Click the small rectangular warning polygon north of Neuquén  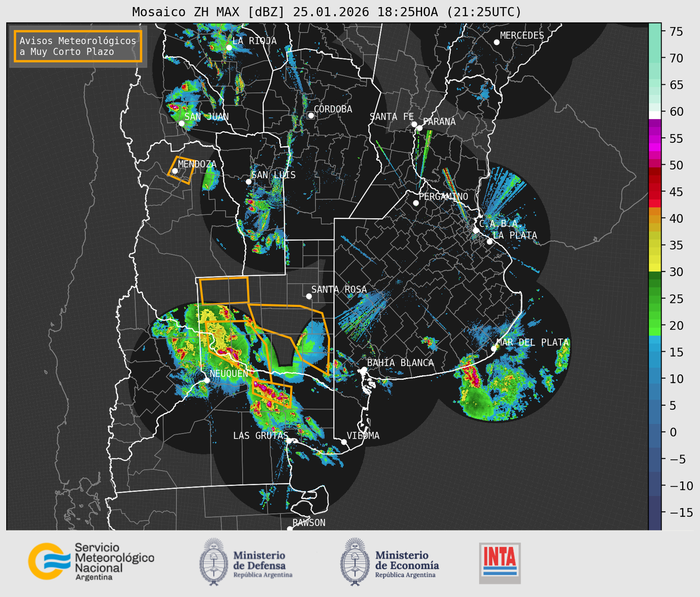coord(224,290)
